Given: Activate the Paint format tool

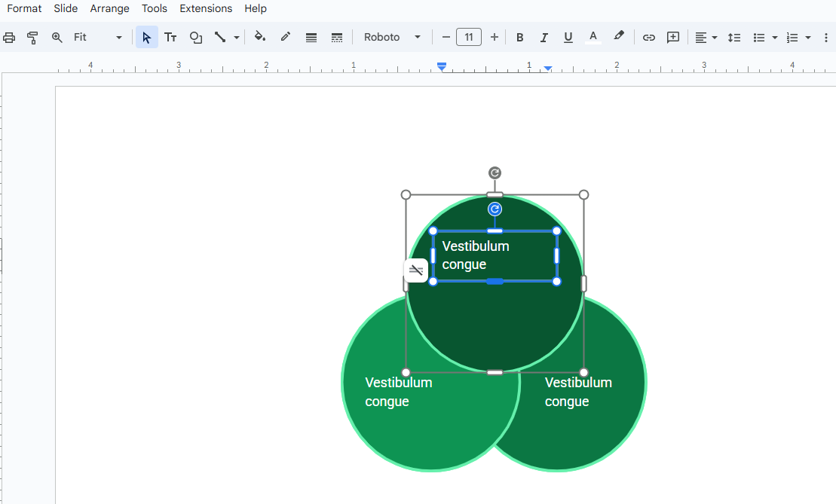Looking at the screenshot, I should point(32,37).
